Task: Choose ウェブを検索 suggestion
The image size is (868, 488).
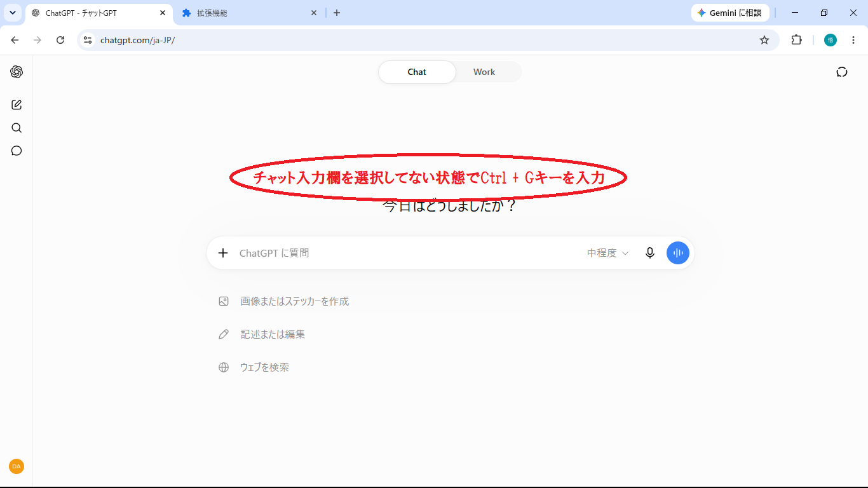Action: (x=254, y=367)
